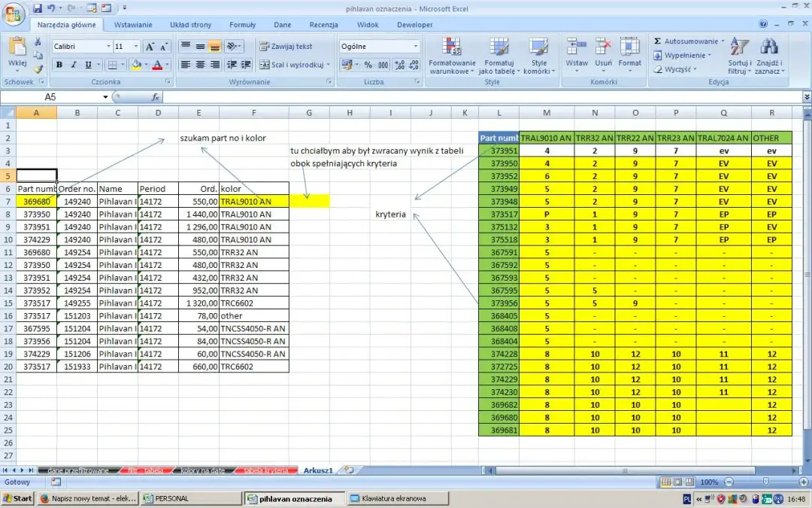Expand the Name Box dropdown arrow
The height and width of the screenshot is (508, 812).
pos(105,97)
